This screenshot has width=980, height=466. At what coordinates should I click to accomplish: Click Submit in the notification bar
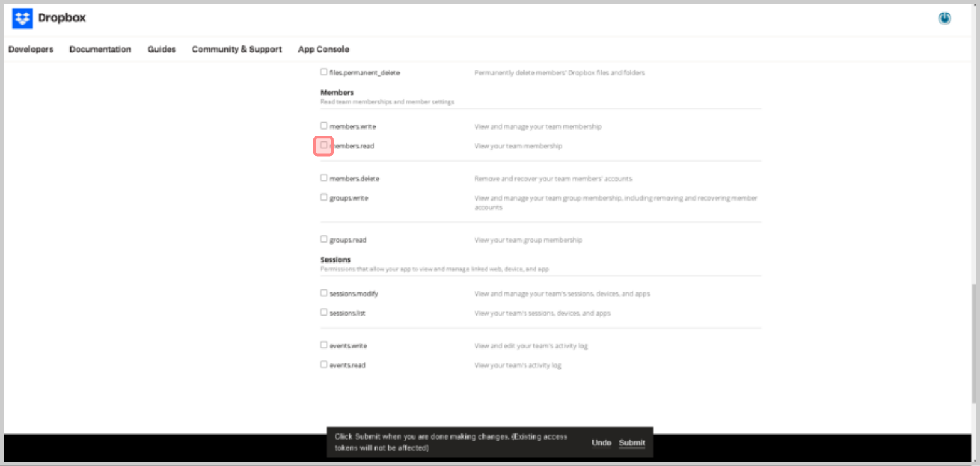click(x=632, y=443)
